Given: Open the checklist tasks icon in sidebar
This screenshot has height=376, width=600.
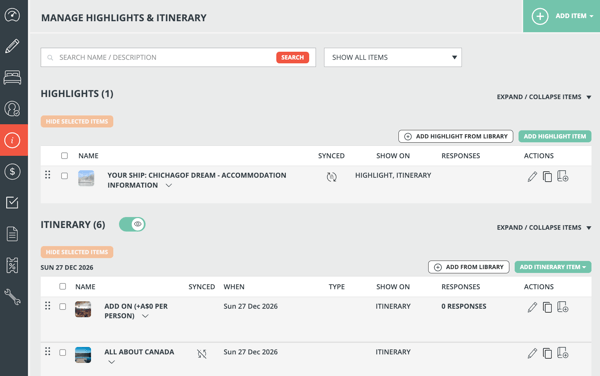Looking at the screenshot, I should pos(12,202).
